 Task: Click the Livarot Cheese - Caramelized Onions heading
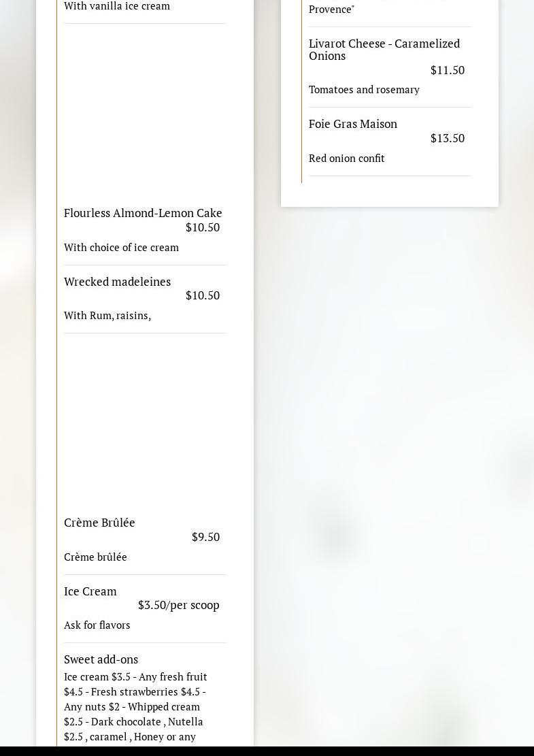[384, 50]
